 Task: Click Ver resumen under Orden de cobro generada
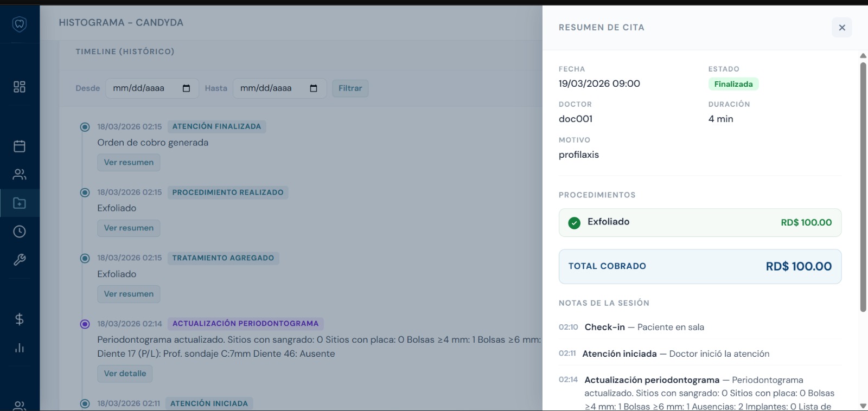[x=129, y=163]
